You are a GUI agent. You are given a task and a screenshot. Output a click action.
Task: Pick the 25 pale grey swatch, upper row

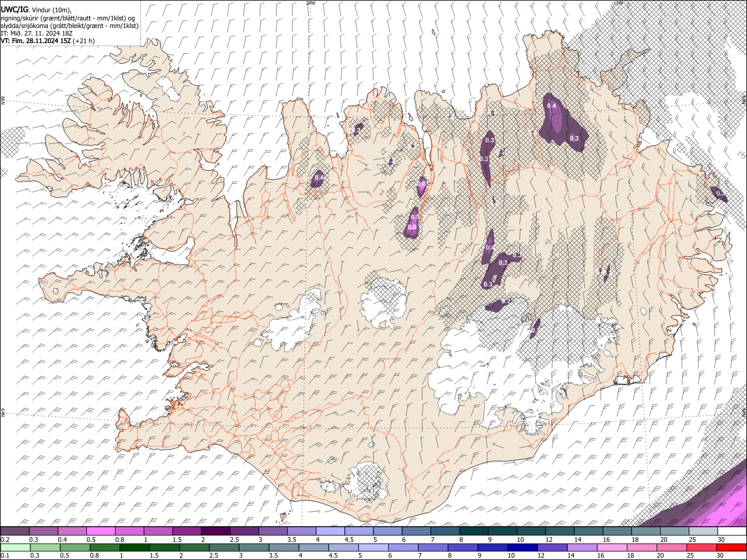(703, 531)
